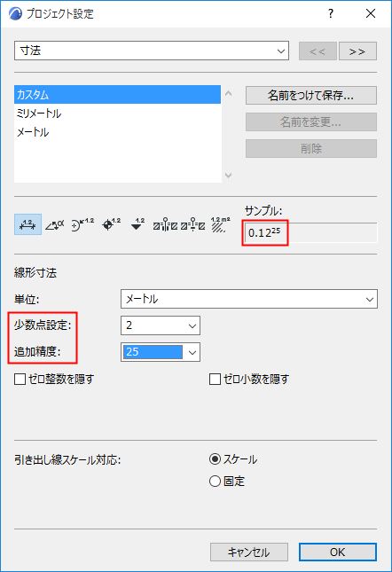Screen dimensions: 392x572
Task: Go to previous settings page with << button
Action: (x=318, y=51)
